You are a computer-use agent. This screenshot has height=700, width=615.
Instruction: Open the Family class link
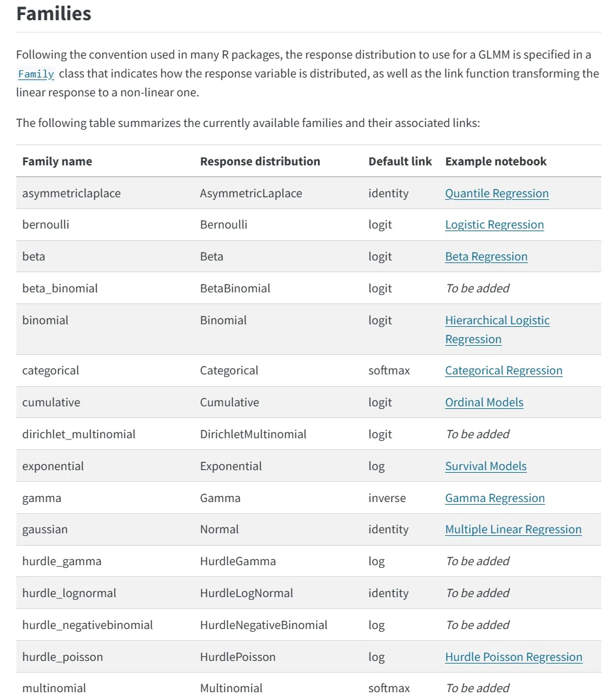coord(36,74)
